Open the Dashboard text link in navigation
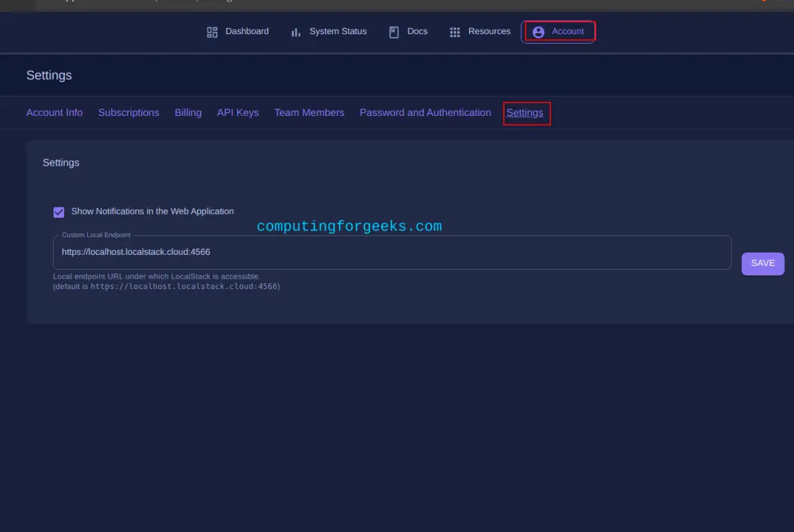The image size is (794, 532). (247, 31)
